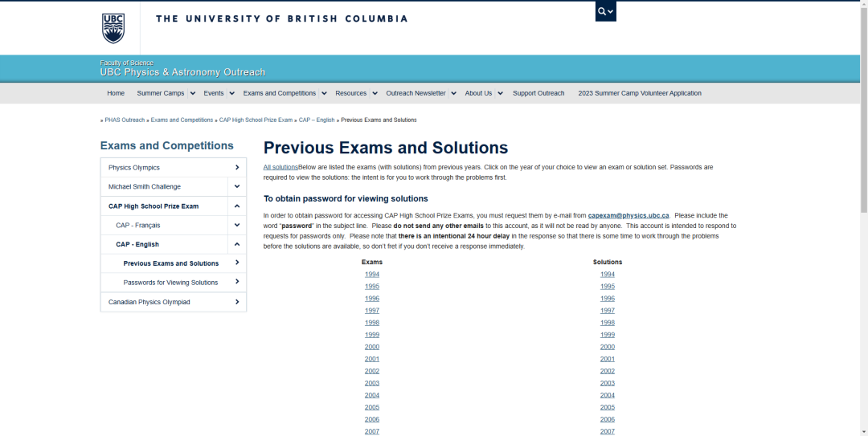Click the Physics Olympics arrow icon
Viewport: 868px width, 436px height.
[237, 167]
